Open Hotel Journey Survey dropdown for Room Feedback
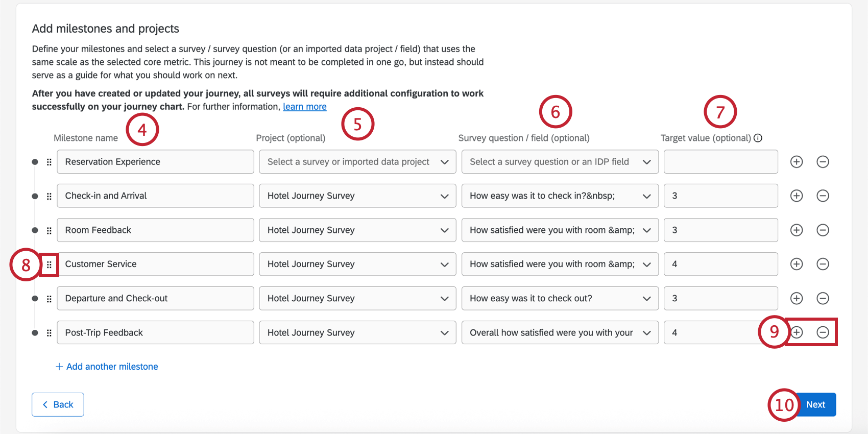 click(x=357, y=230)
